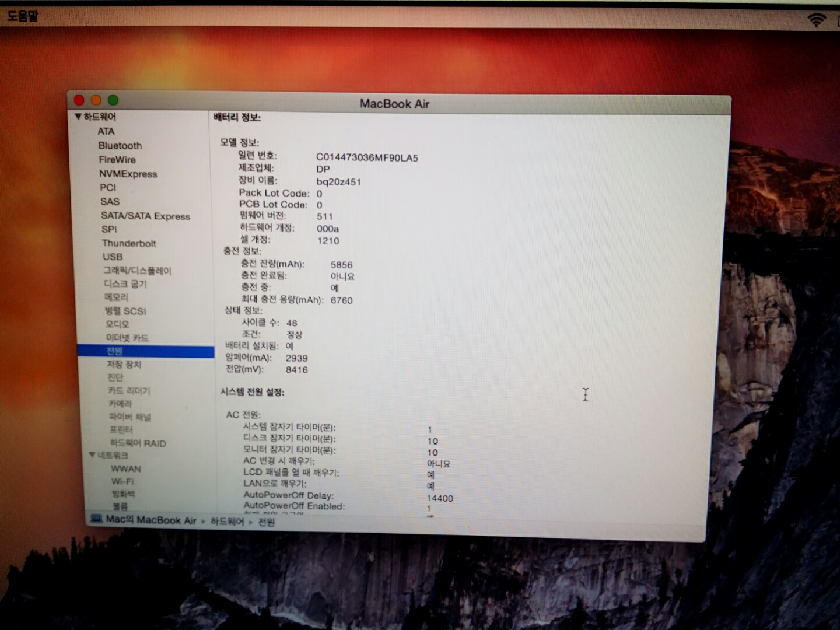Select 저장 장치 in the sidebar
This screenshot has height=630, width=840.
(124, 364)
